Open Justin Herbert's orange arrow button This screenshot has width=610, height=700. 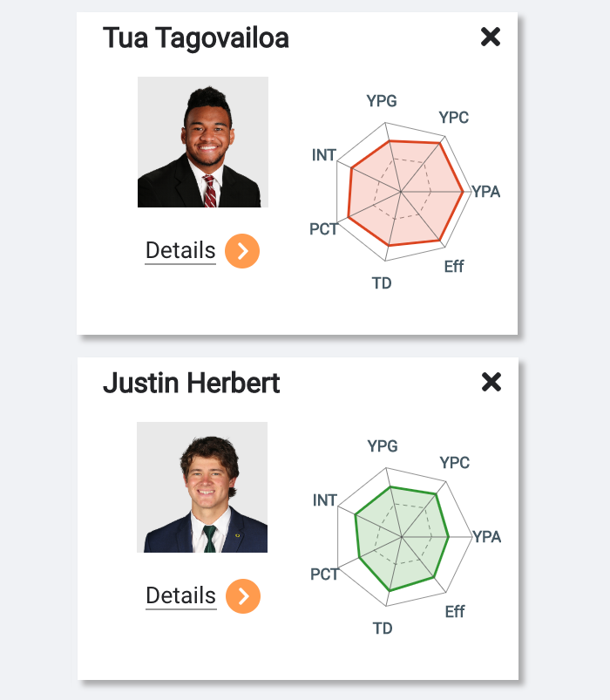pyautogui.click(x=243, y=596)
